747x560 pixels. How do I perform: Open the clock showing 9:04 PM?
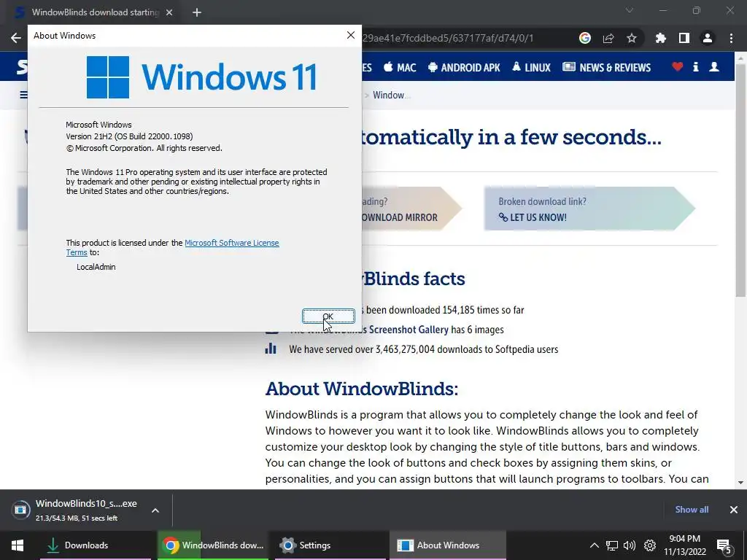click(x=684, y=545)
